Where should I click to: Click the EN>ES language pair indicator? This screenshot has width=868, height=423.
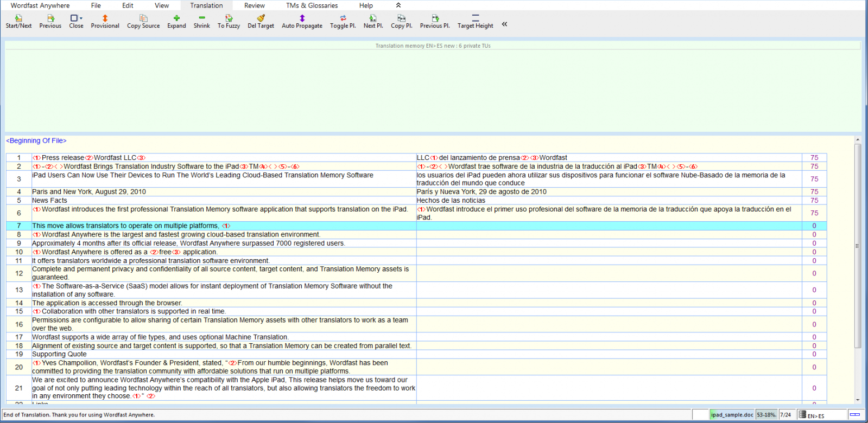[815, 416]
